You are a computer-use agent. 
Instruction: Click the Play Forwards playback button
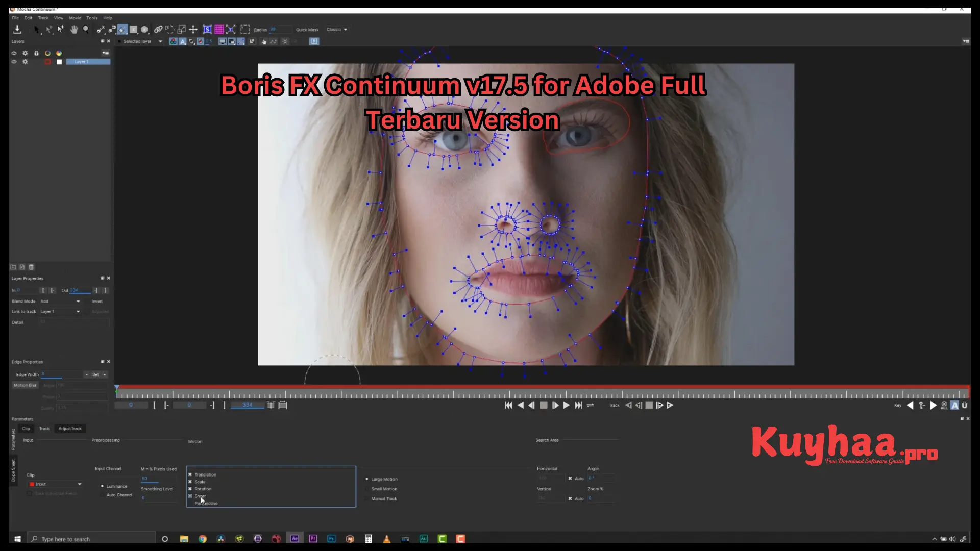567,405
